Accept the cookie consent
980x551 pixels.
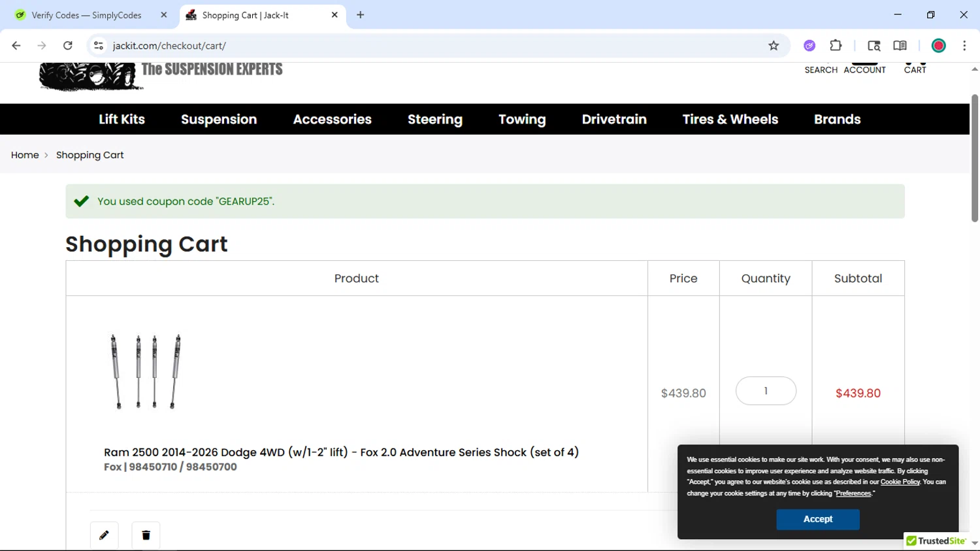click(818, 519)
